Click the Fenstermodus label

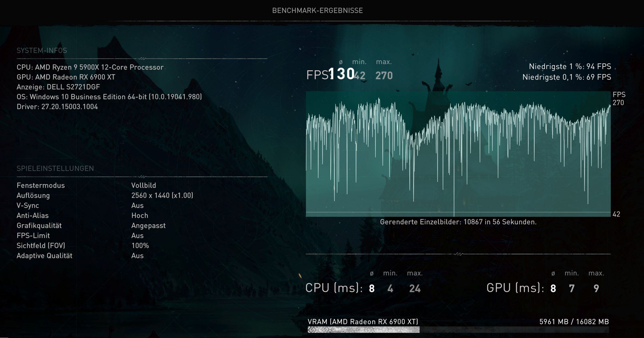point(41,185)
